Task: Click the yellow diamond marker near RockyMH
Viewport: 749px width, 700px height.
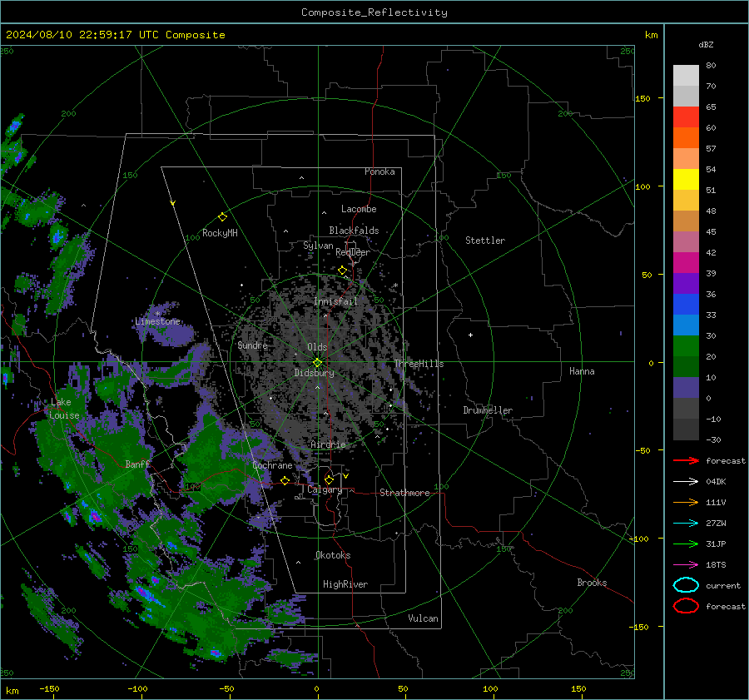Action: (222, 217)
